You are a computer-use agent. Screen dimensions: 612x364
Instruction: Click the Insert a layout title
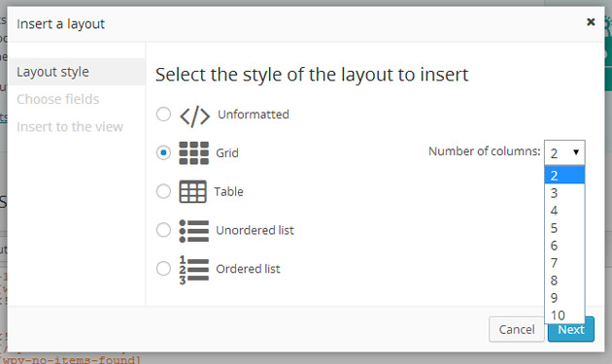(60, 24)
